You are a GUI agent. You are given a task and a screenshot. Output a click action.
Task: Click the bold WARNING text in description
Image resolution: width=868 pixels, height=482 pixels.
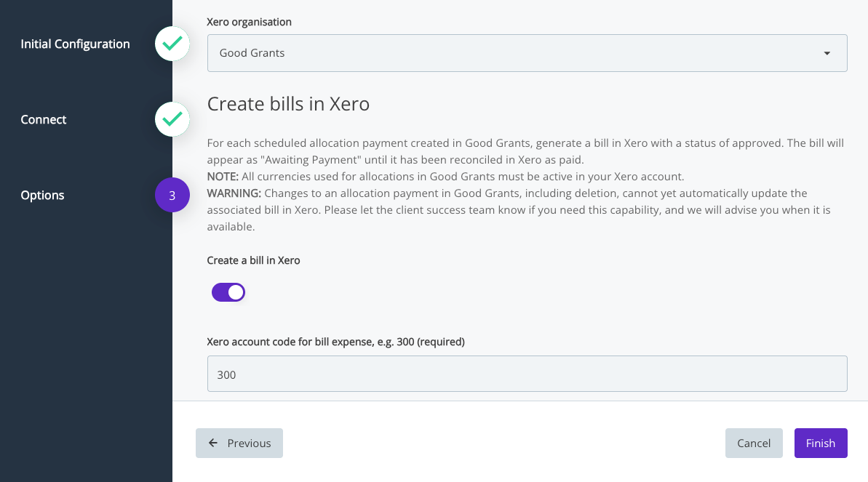pos(234,193)
